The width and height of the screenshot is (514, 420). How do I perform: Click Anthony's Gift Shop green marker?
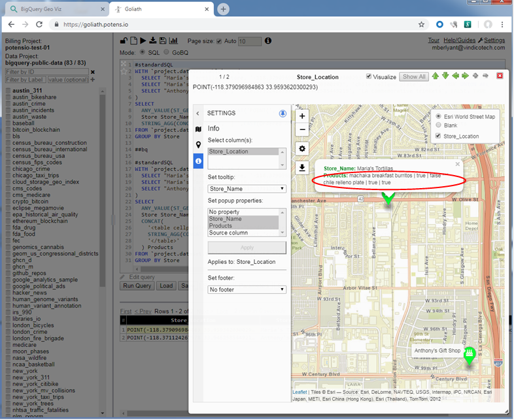click(470, 356)
